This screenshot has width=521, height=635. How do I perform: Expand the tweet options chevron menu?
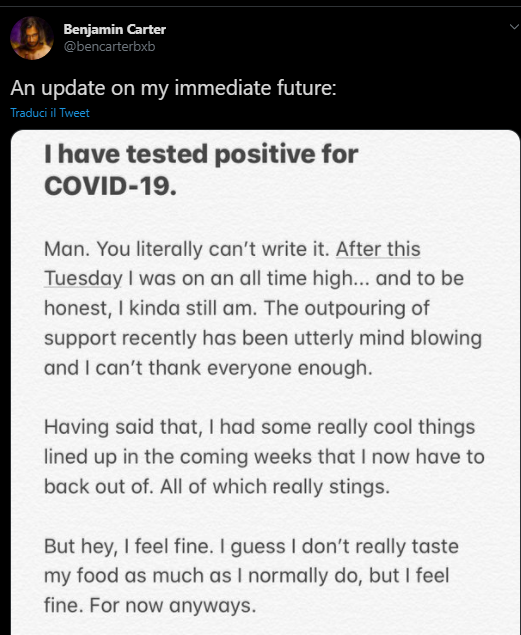[x=514, y=27]
